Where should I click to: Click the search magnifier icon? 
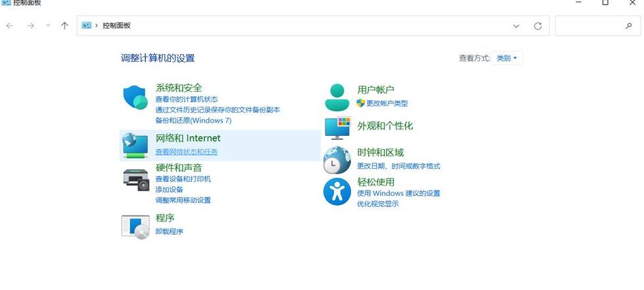(x=628, y=26)
